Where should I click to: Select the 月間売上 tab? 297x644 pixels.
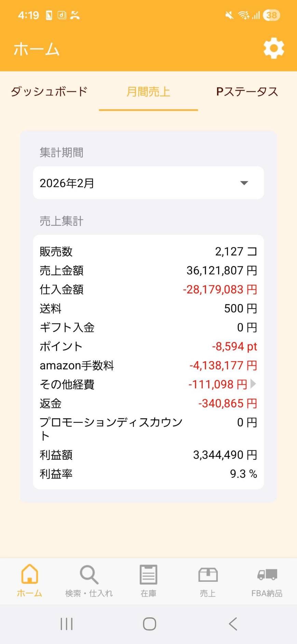148,92
